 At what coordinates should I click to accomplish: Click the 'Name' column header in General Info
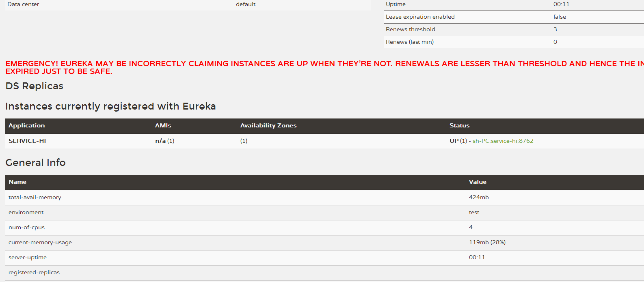tap(17, 182)
